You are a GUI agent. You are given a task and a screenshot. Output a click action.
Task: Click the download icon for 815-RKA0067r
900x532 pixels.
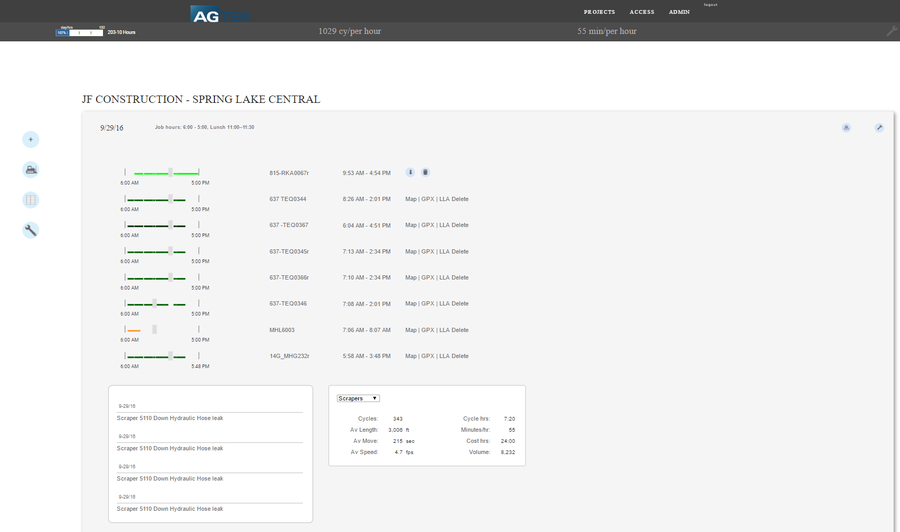click(x=410, y=173)
